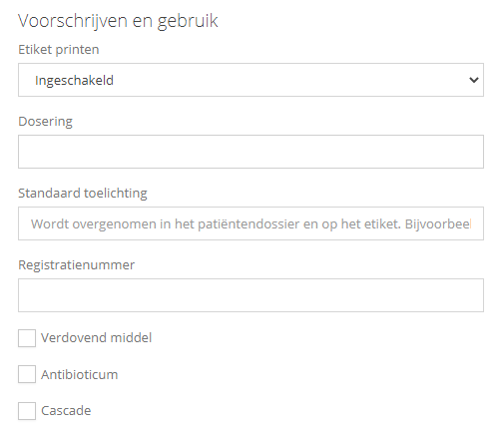The image size is (504, 434).
Task: Select the Ingeschakeld value text
Action: pos(74,81)
